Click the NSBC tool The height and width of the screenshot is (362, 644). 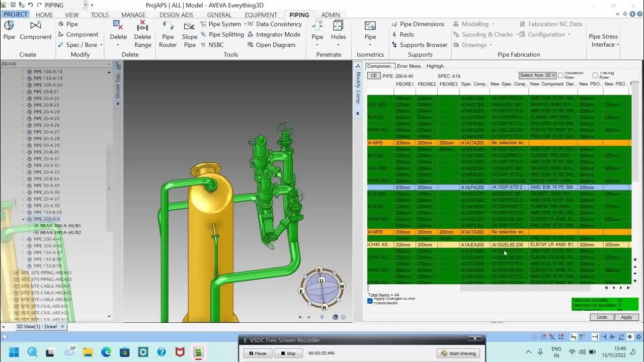[x=212, y=45]
